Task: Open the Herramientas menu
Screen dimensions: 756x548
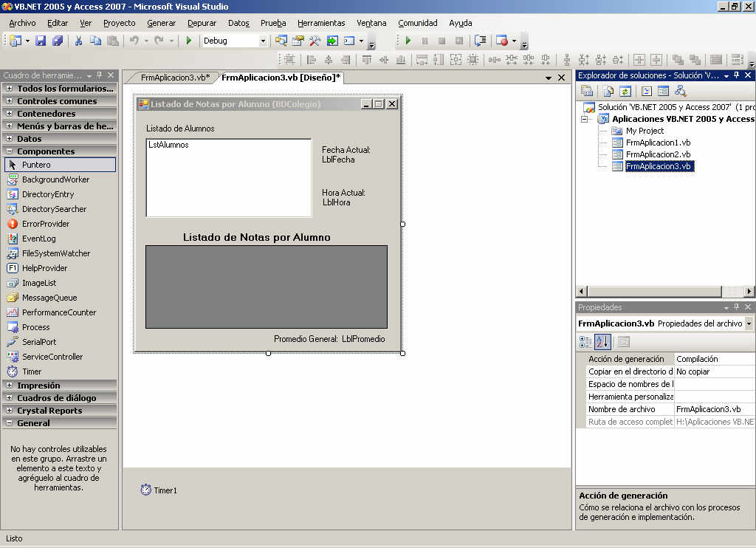Action: click(x=321, y=23)
